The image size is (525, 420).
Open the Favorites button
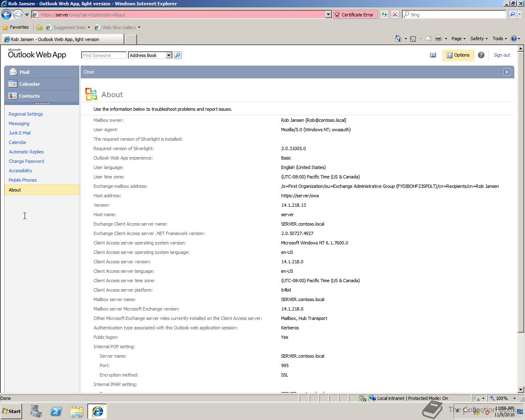[16, 27]
